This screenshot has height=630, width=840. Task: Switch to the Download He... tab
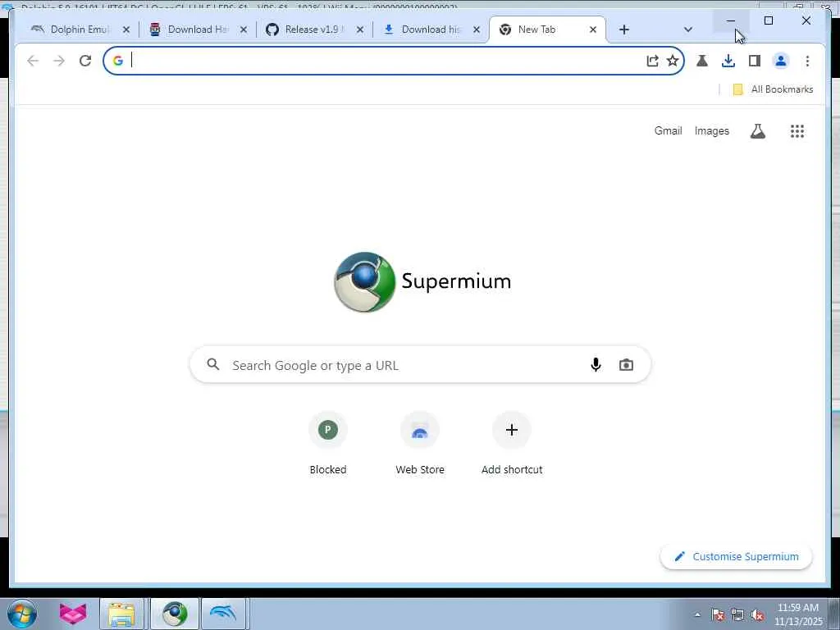click(x=198, y=30)
